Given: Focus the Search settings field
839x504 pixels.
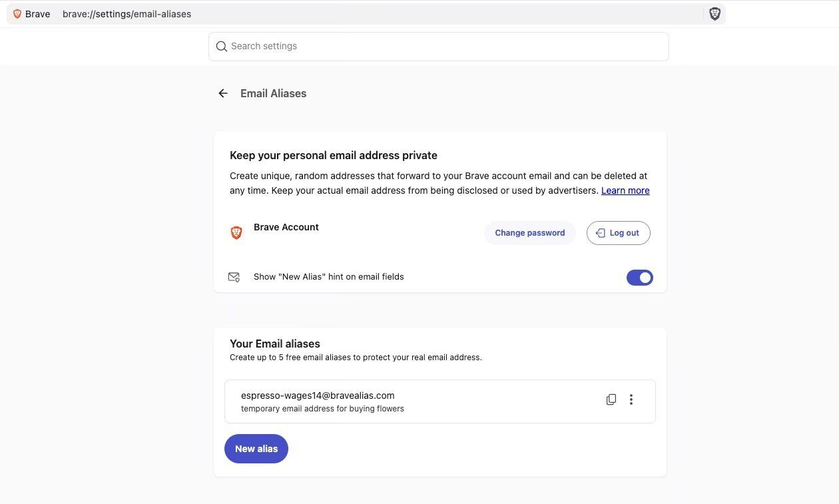Looking at the screenshot, I should point(438,47).
